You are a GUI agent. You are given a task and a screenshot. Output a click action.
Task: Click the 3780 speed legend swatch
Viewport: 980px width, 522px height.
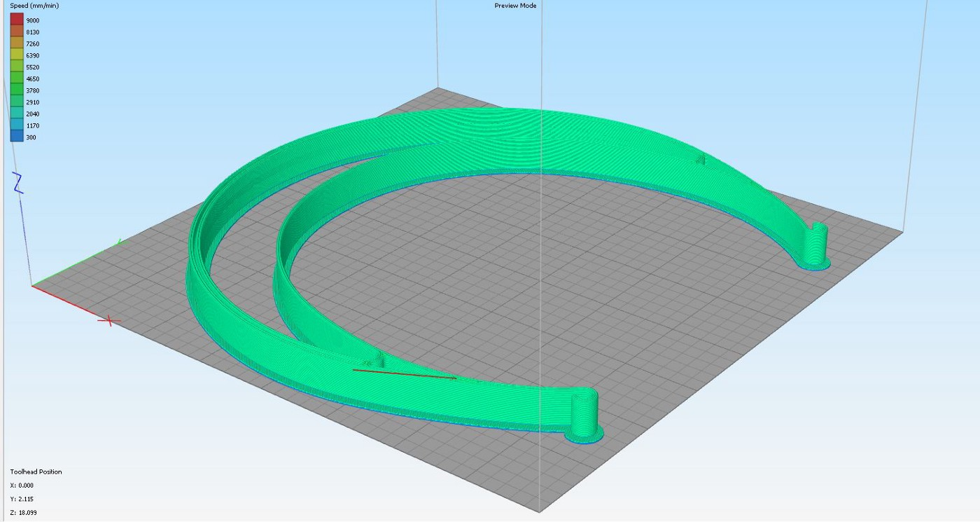click(17, 90)
